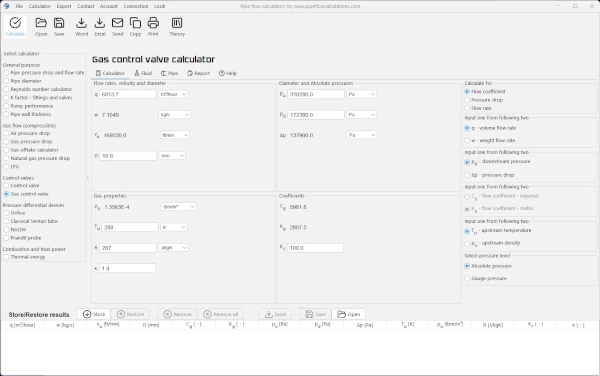The height and width of the screenshot is (376, 600).
Task: Switch to the Pipe tab
Action: click(x=170, y=73)
